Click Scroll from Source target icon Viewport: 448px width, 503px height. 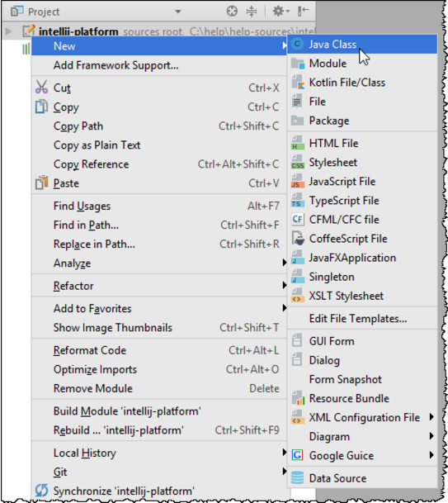232,12
